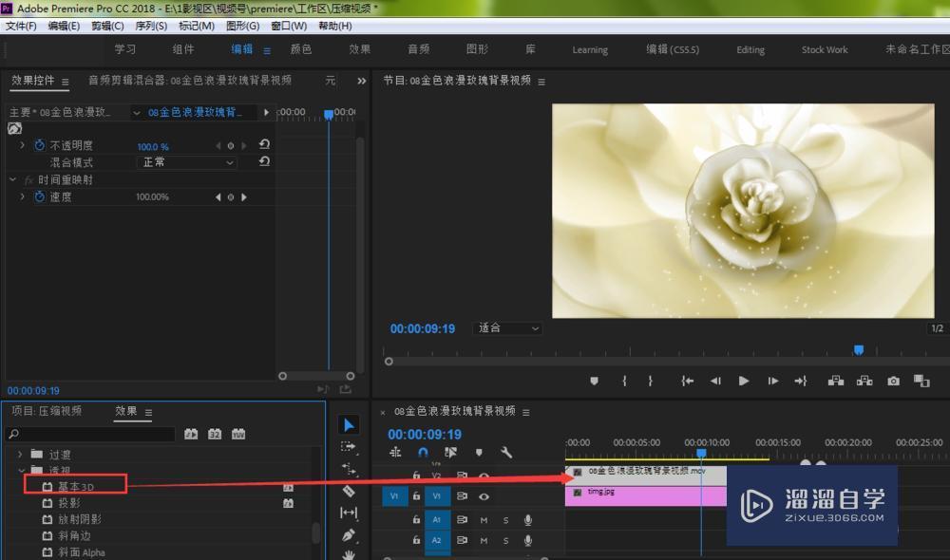The height and width of the screenshot is (560, 950).
Task: Switch to the 颜色 workspace
Action: 301,49
